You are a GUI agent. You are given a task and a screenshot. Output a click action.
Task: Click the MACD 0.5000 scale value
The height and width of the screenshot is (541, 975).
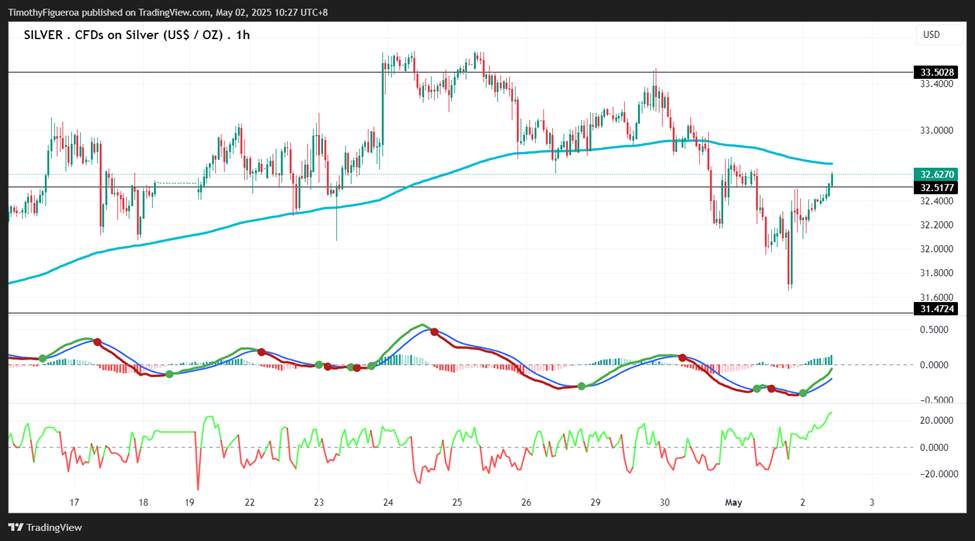point(935,330)
